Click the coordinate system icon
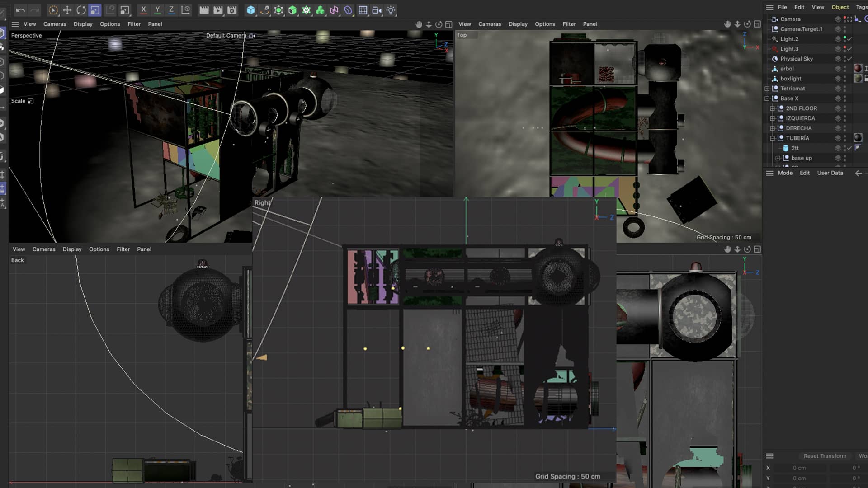Viewport: 868px width, 488px height. click(x=185, y=10)
